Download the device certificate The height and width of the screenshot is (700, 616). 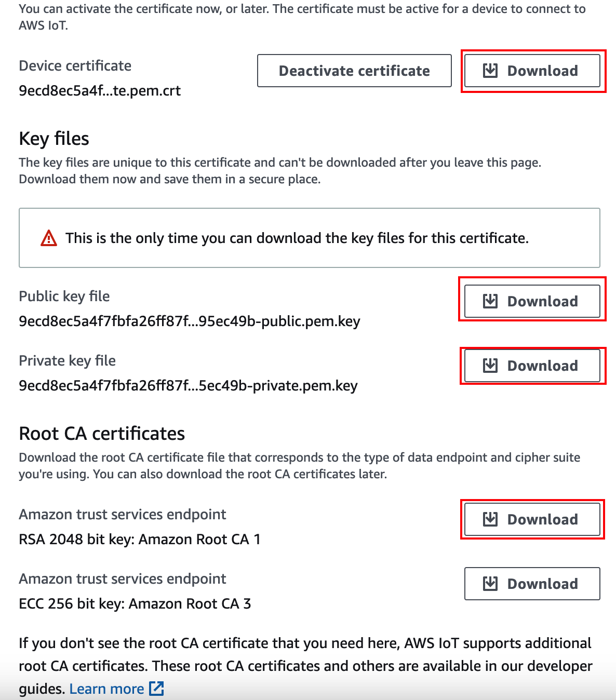532,71
